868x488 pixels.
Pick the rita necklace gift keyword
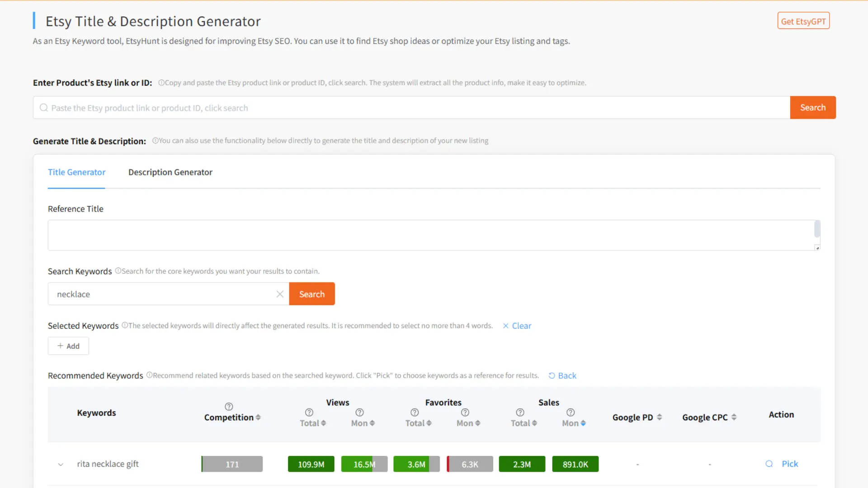[x=789, y=464]
